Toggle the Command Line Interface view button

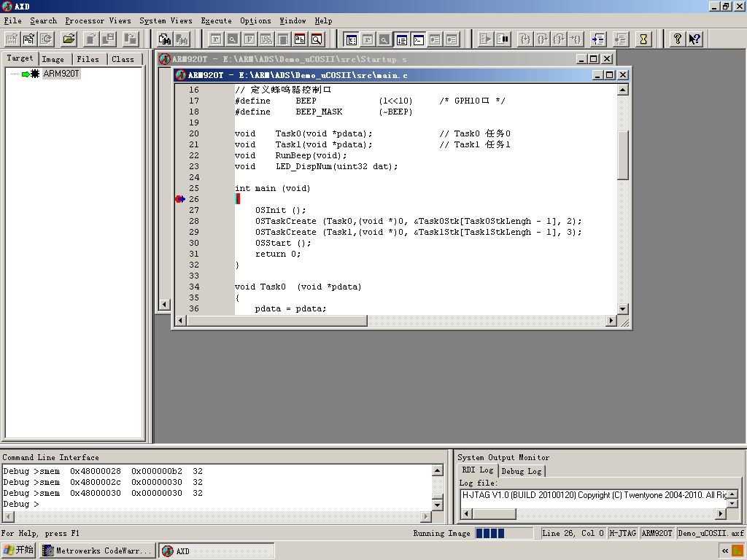[x=418, y=39]
